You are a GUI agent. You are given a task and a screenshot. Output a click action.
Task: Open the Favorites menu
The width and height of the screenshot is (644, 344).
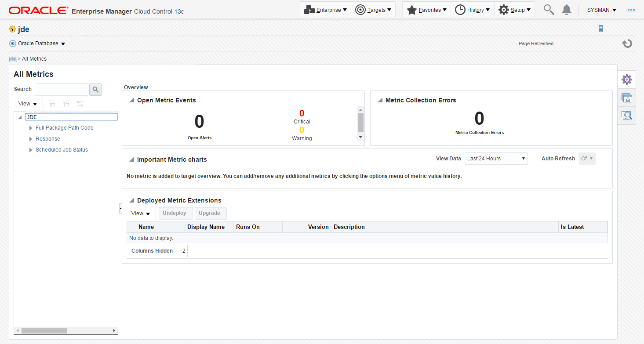point(426,10)
